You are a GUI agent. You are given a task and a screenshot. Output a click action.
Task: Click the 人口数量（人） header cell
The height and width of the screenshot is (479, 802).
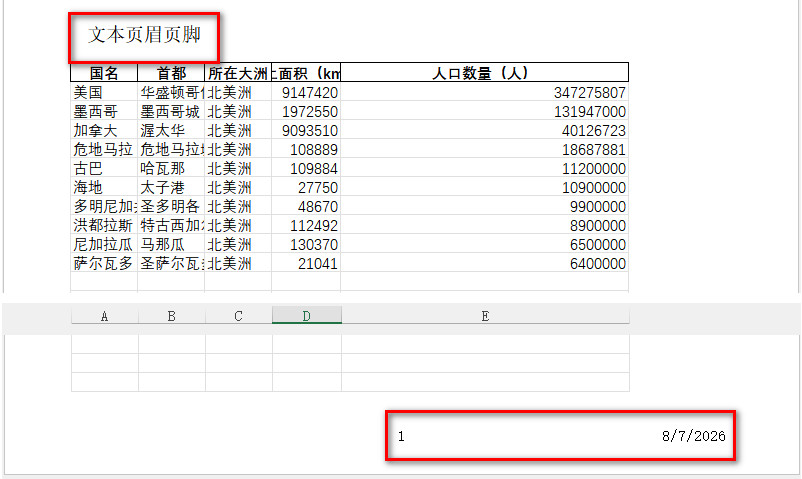click(x=484, y=73)
